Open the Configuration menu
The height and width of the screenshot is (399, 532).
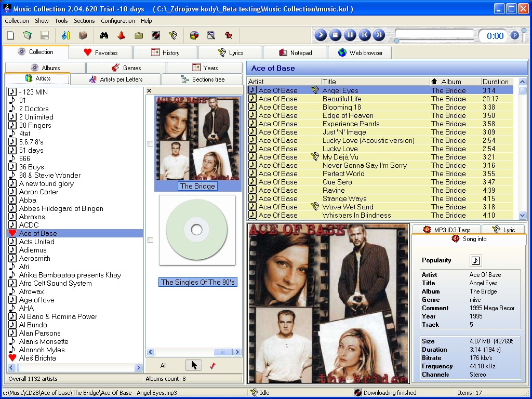118,21
